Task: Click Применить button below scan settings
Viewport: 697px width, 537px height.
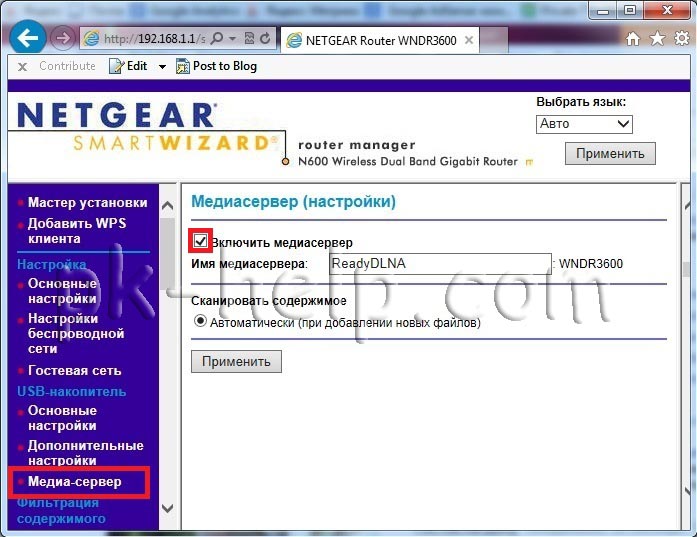Action: (236, 361)
